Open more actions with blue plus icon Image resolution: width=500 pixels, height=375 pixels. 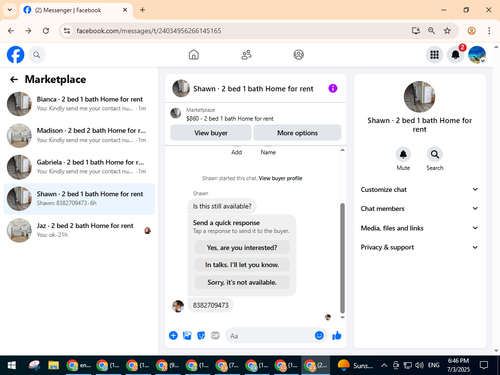point(173,335)
